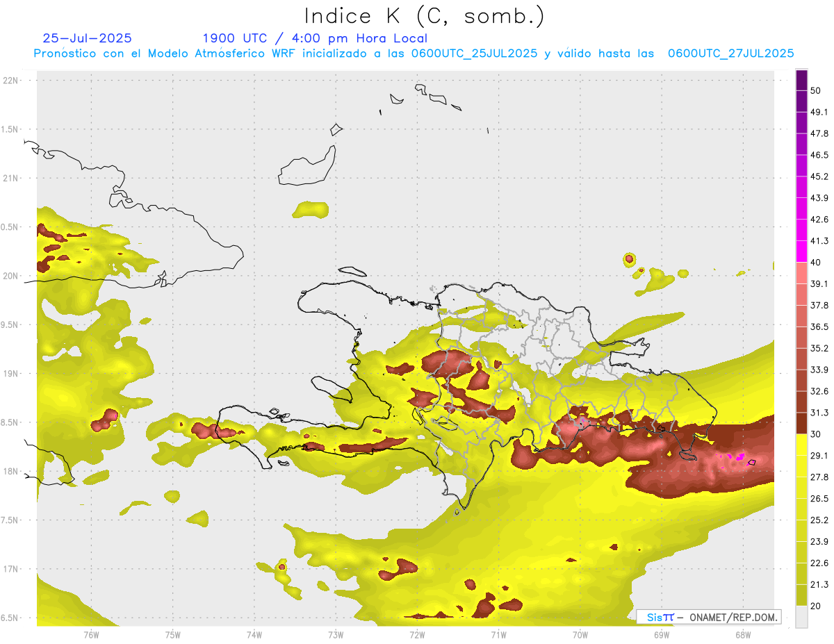The height and width of the screenshot is (644, 834).
Task: Click the '72W' longitude label
Action: click(x=417, y=634)
